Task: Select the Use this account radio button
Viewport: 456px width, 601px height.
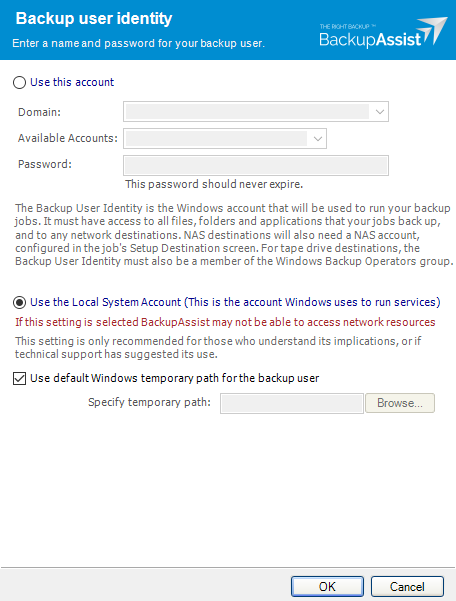Action: (x=20, y=82)
